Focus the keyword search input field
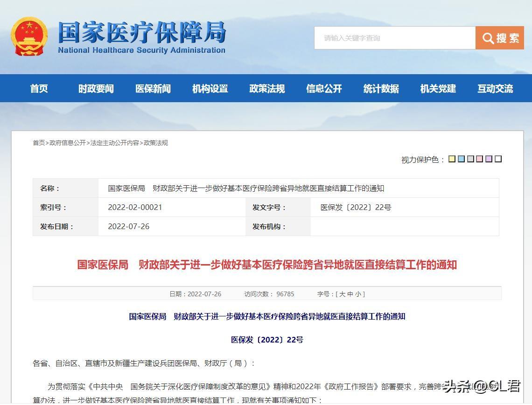The height and width of the screenshot is (405, 532). coord(395,38)
